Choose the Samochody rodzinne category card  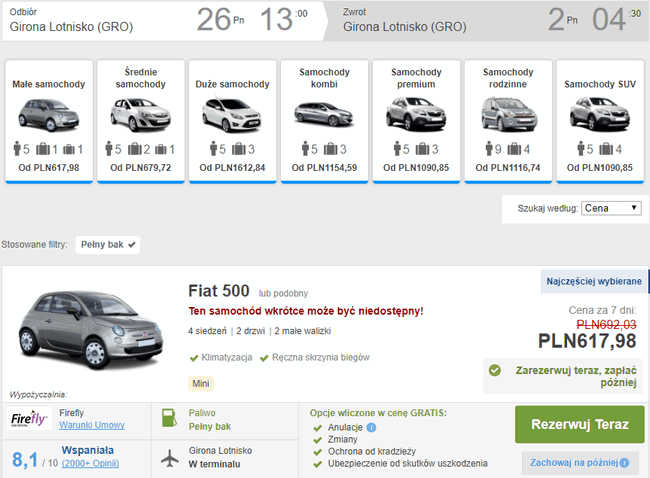tap(508, 121)
